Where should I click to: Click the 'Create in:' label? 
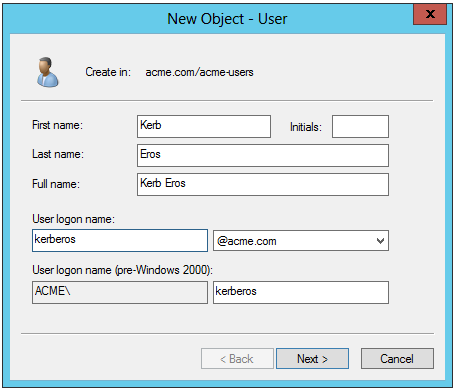[x=108, y=72]
